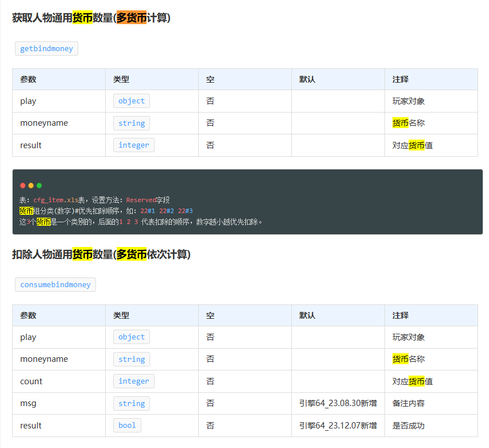Click the green dot in the code block

point(39,186)
